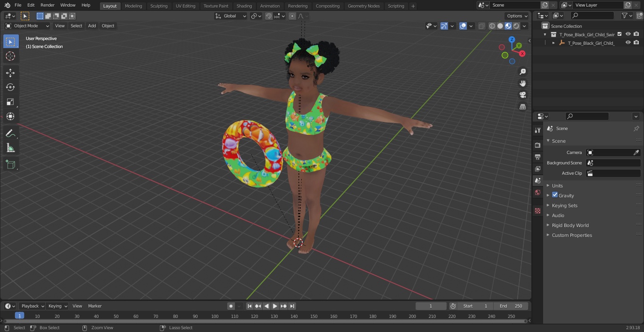This screenshot has height=332, width=644.
Task: Toggle show gizmo button
Action: pyautogui.click(x=444, y=26)
